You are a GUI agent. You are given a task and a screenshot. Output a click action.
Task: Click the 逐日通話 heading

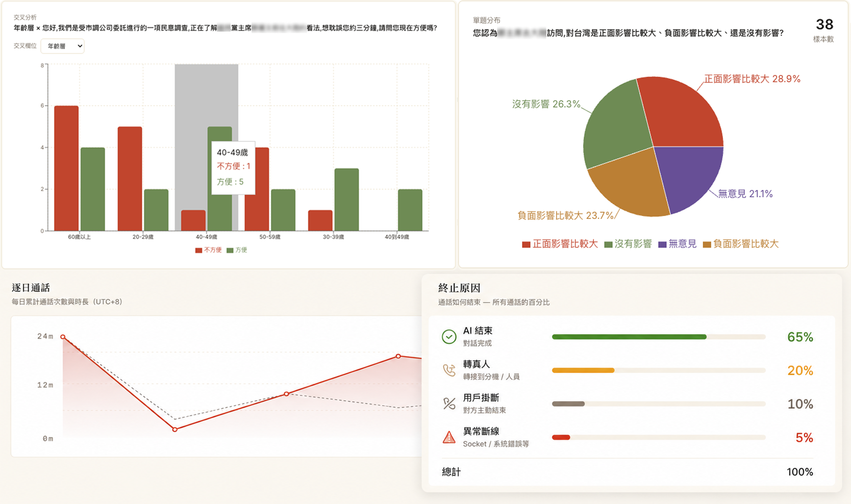pos(31,288)
